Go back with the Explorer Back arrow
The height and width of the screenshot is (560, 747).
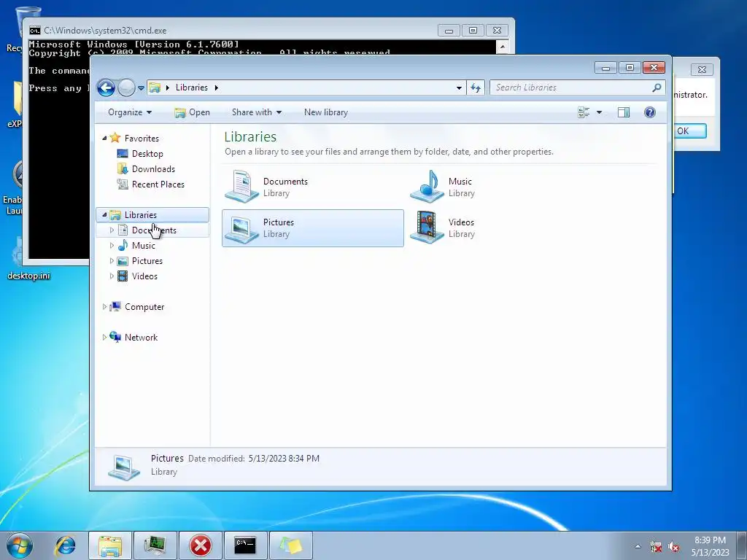(106, 87)
